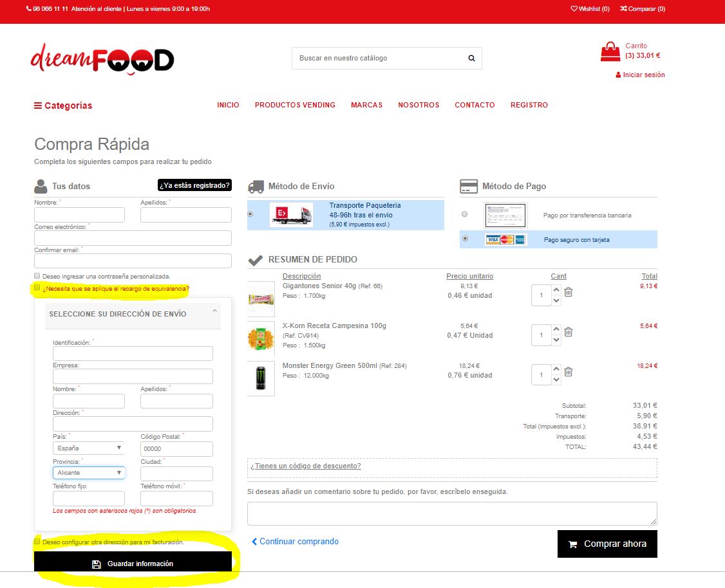This screenshot has width=725, height=588.
Task: Open NOSOTROS page
Action: point(419,105)
